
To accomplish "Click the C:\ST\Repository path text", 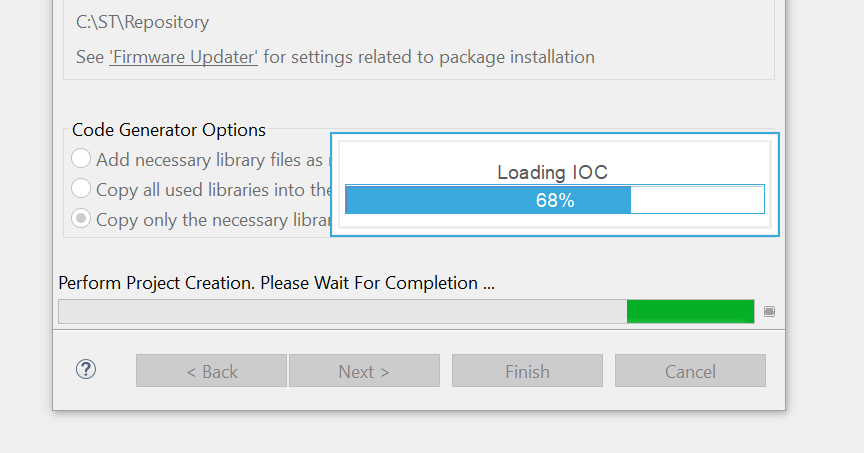I will point(142,22).
